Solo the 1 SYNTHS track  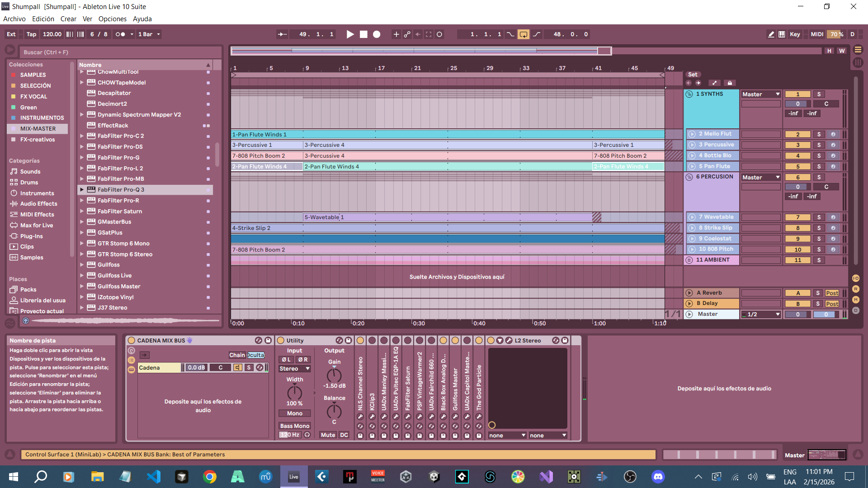click(x=819, y=94)
